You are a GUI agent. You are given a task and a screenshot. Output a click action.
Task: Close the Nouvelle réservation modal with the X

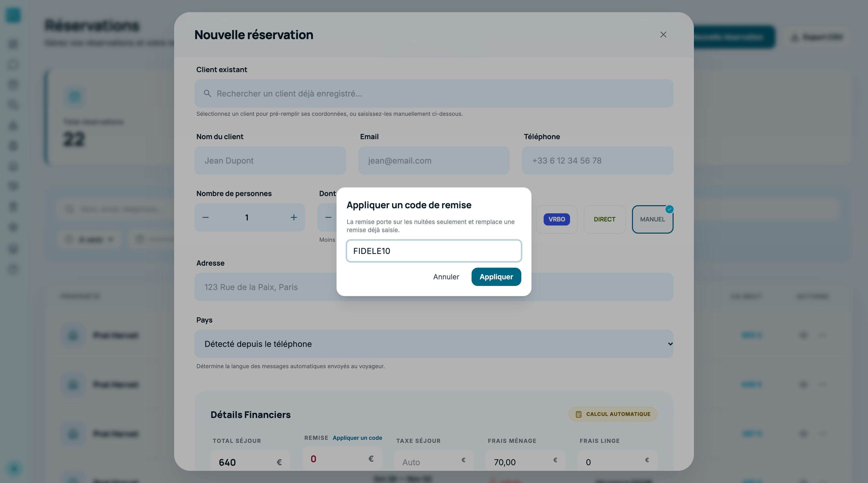663,35
